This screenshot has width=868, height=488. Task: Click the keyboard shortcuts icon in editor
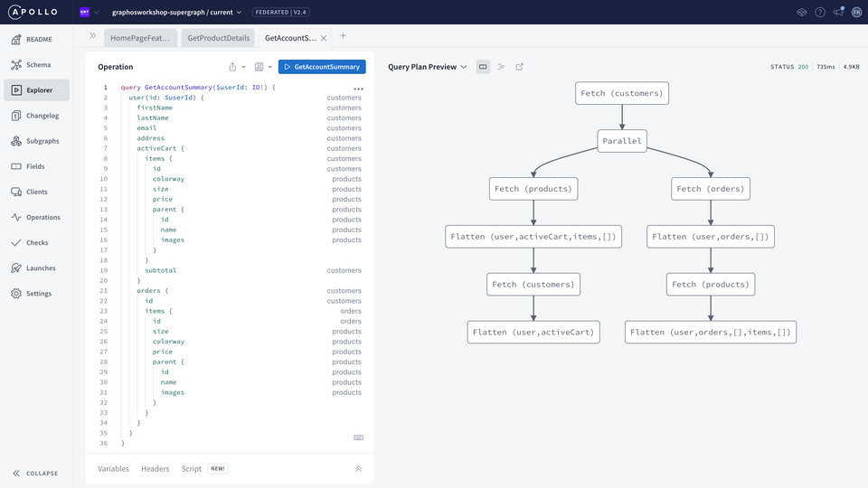[359, 437]
